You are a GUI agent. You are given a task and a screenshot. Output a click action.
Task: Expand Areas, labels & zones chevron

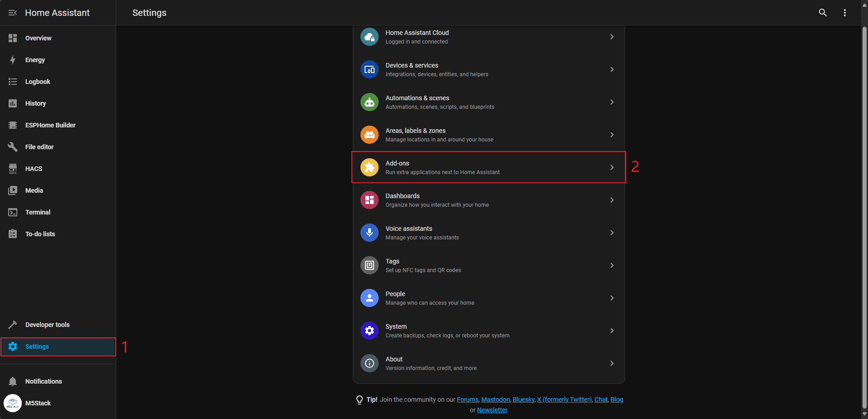pyautogui.click(x=612, y=135)
